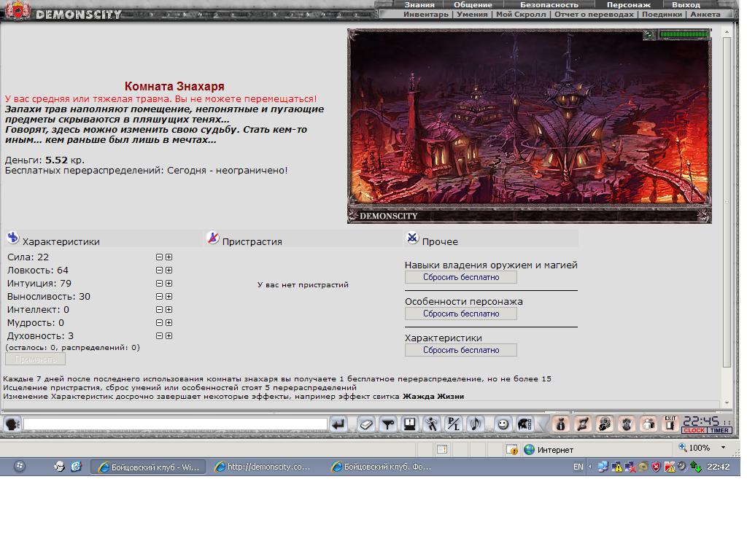
Task: Click the sound note icon in chat toolbar
Action: 476,424
